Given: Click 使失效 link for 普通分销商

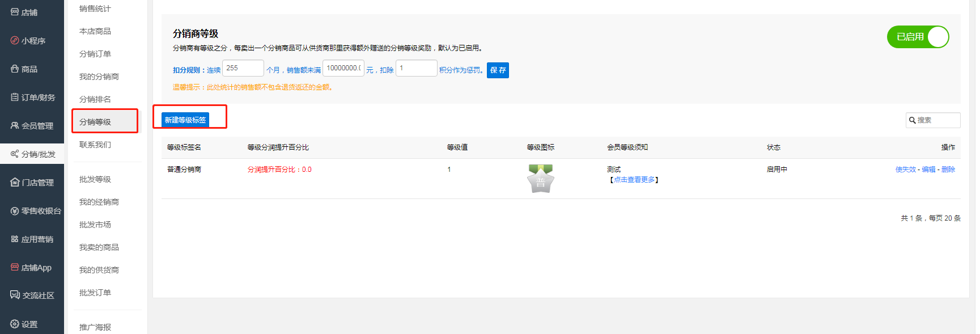Looking at the screenshot, I should [x=905, y=170].
